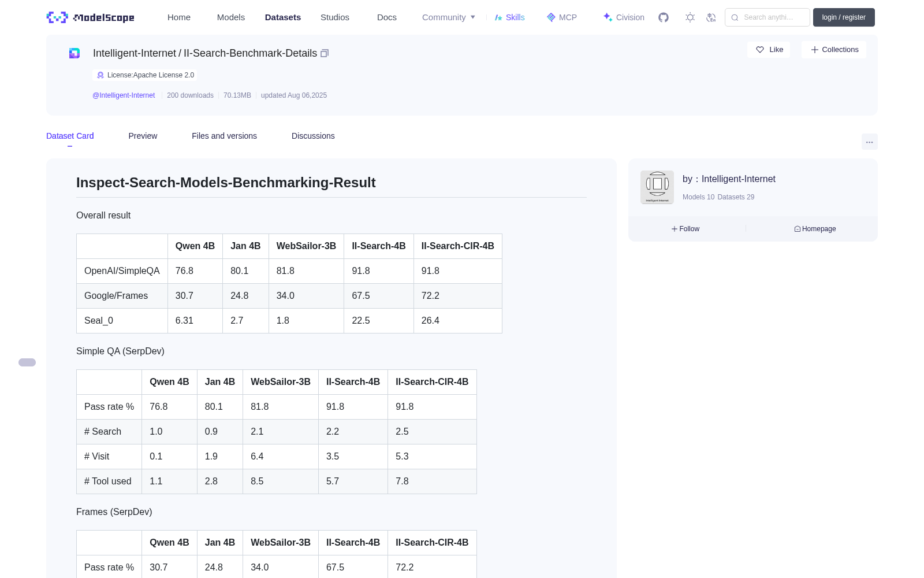Click the ModelScope logo
The width and height of the screenshot is (924, 578).
pos(91,17)
